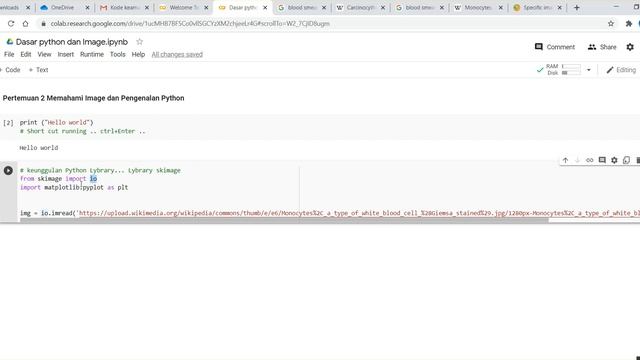Open the Help menu
This screenshot has width=640, height=360.
[x=138, y=54]
